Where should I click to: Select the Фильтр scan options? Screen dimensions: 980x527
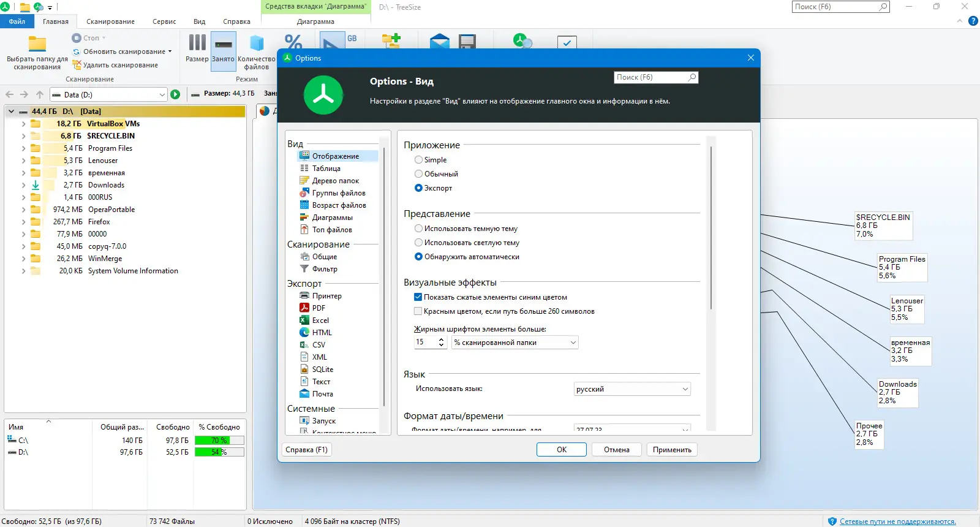325,269
